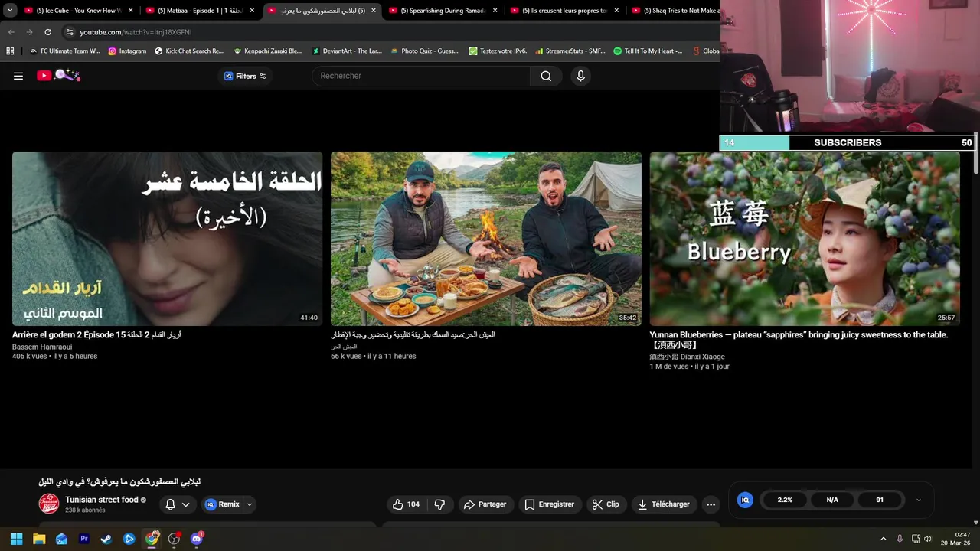Click the search magnifier button

pos(546,76)
